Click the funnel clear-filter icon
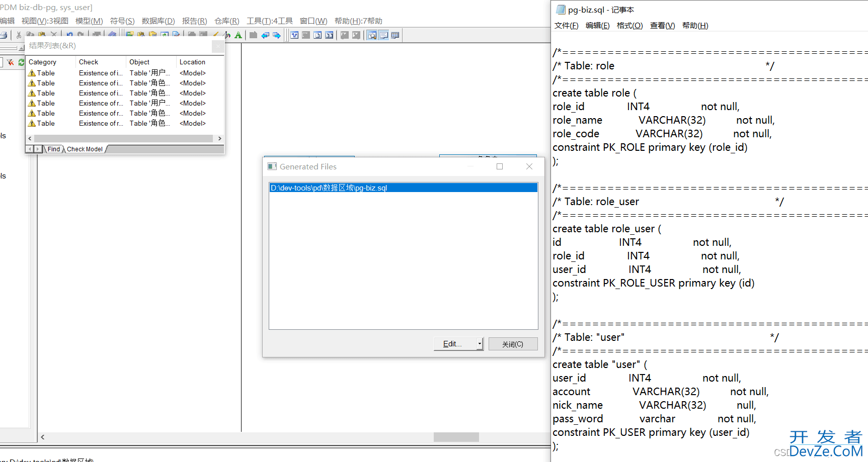The width and height of the screenshot is (868, 462). point(10,62)
